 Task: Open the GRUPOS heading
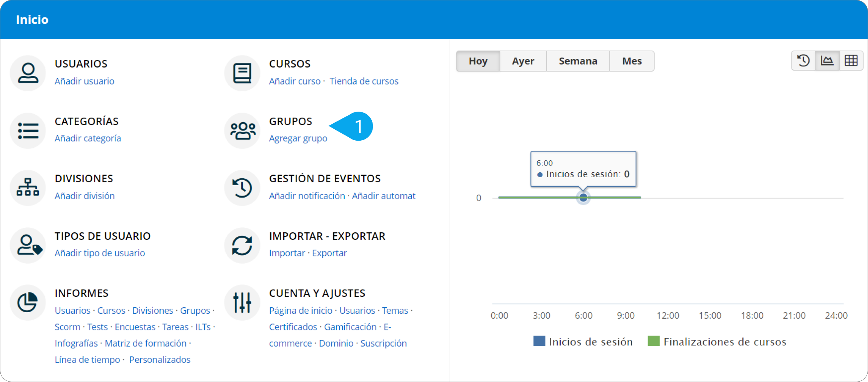(x=290, y=121)
